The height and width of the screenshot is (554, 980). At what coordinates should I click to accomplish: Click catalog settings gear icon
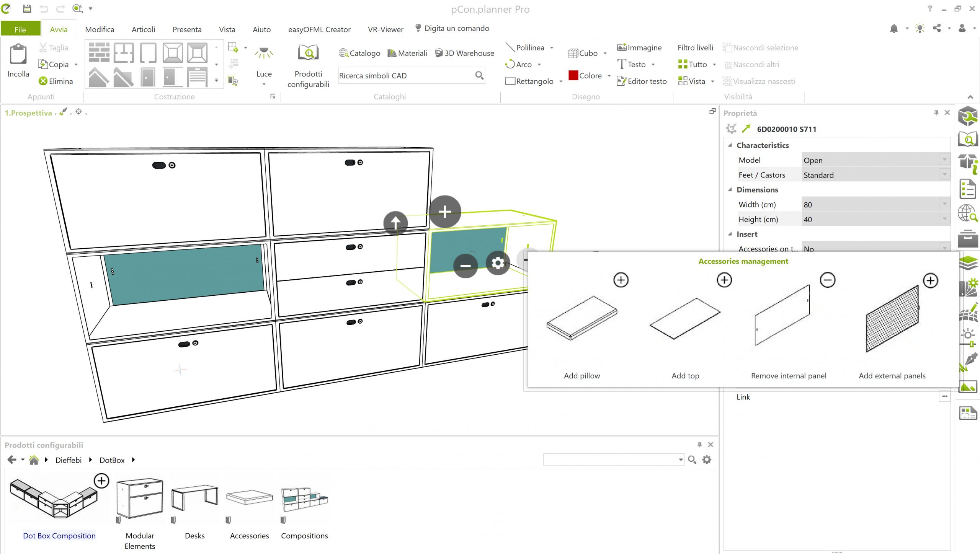click(x=707, y=459)
